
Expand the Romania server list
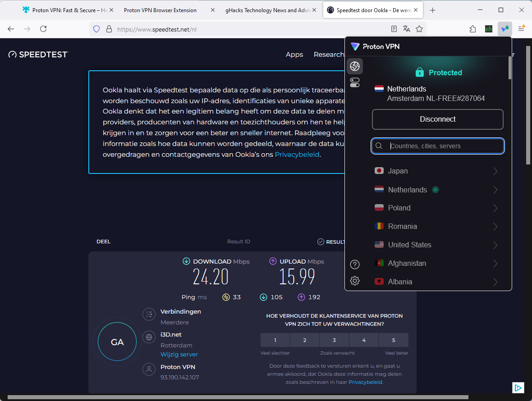click(495, 227)
